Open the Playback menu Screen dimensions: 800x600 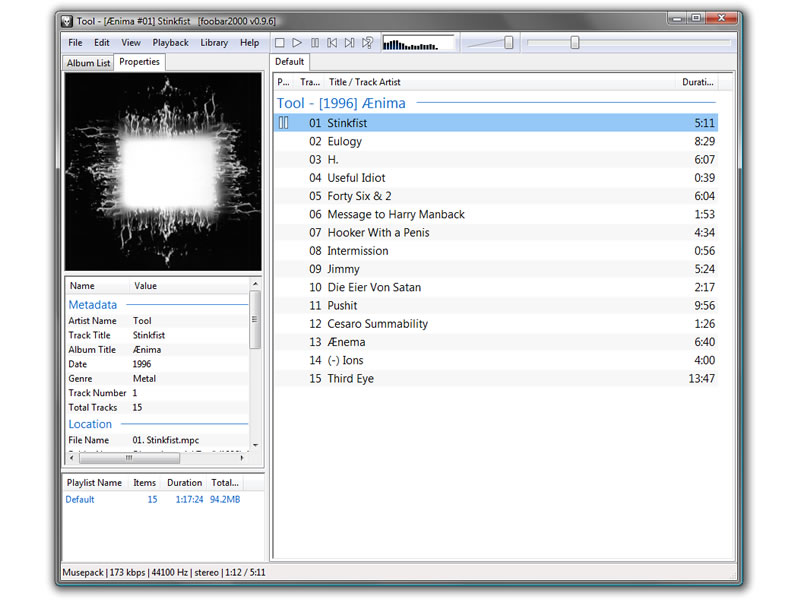pyautogui.click(x=170, y=43)
